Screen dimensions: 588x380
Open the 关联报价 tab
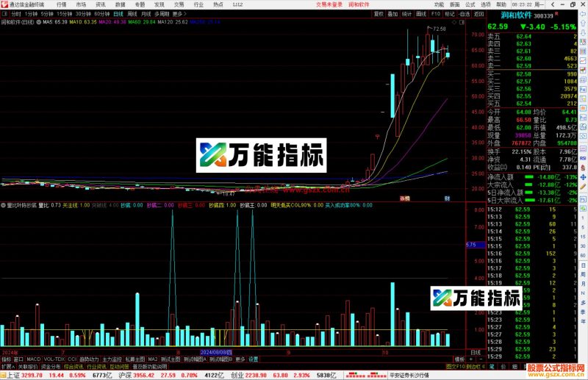tap(28, 367)
